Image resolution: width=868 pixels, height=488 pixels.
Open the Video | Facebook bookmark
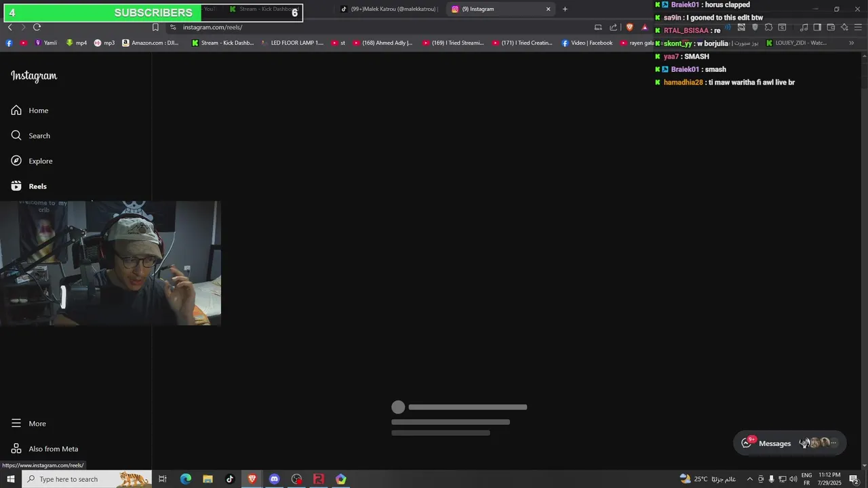pos(587,43)
